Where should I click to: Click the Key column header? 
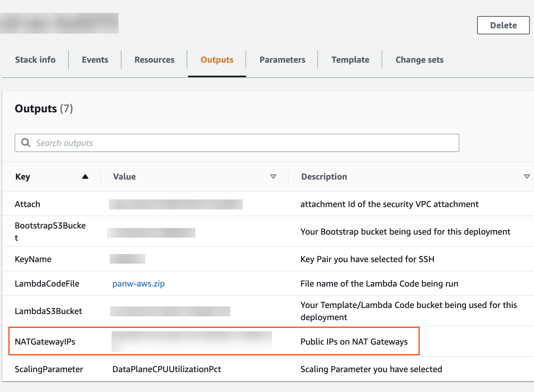(23, 177)
